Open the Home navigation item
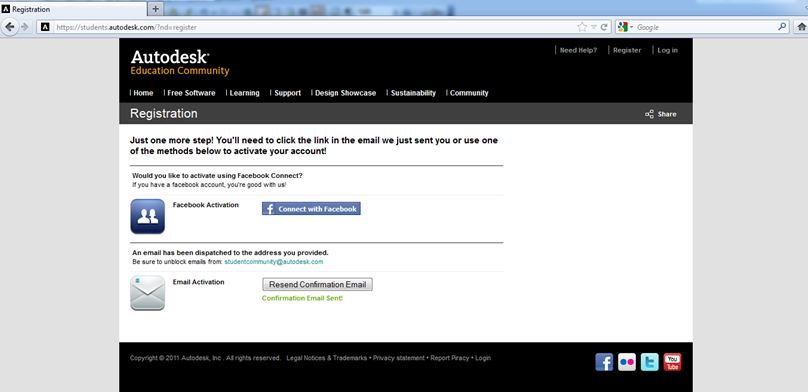The image size is (808, 392). [x=143, y=93]
